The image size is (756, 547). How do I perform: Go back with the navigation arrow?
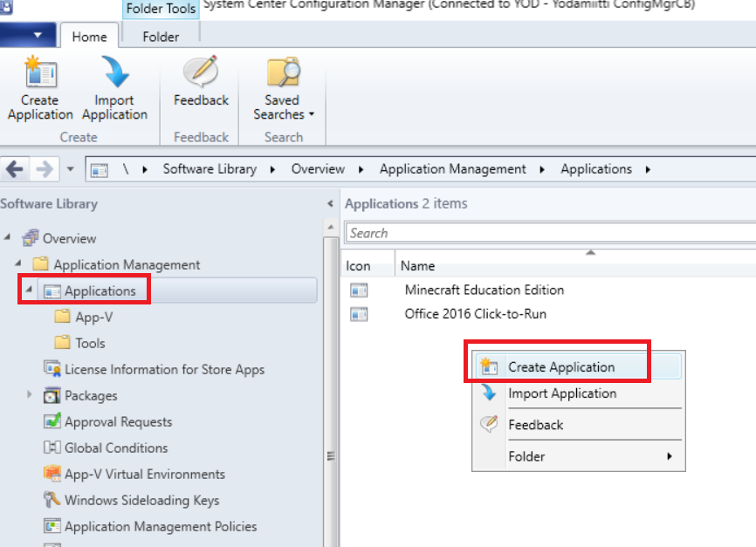point(15,169)
